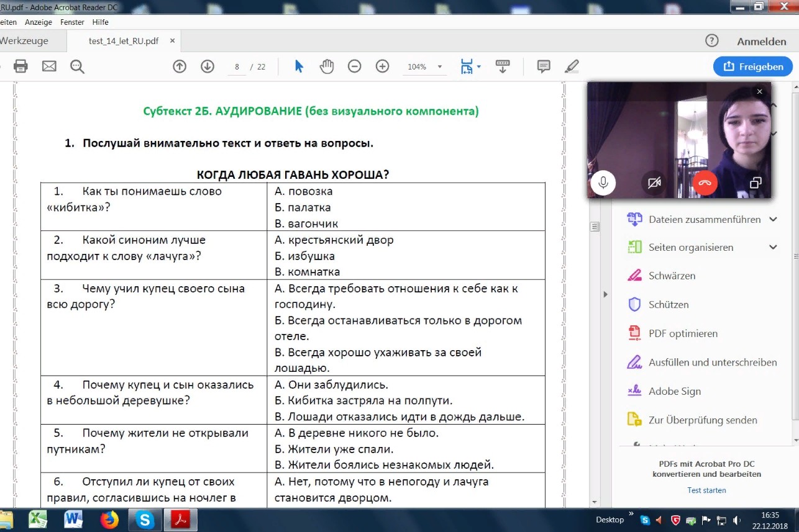Open the zoom percentage dropdown

tap(441, 66)
